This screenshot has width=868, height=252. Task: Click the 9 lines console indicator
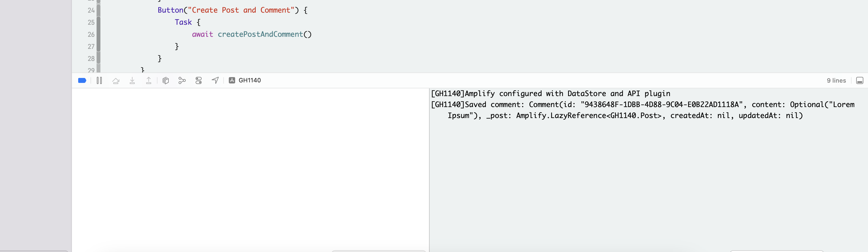tap(836, 80)
